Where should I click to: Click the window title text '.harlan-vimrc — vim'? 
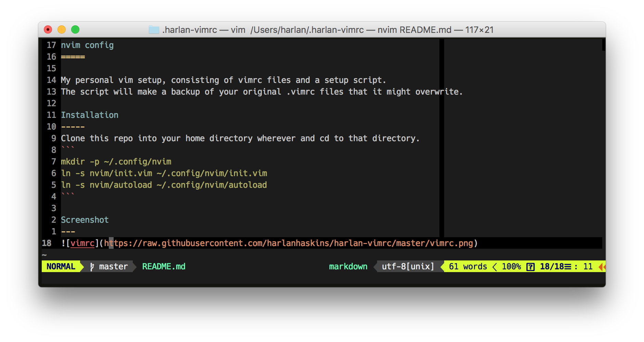pyautogui.click(x=204, y=30)
